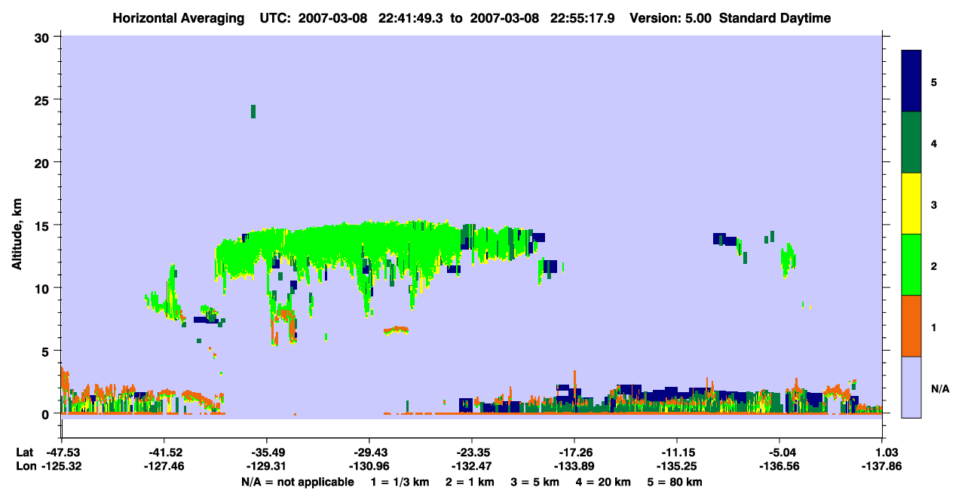Screen dimensions: 980x503
Task: Click the y-axis tick label 15
Action: click(44, 225)
